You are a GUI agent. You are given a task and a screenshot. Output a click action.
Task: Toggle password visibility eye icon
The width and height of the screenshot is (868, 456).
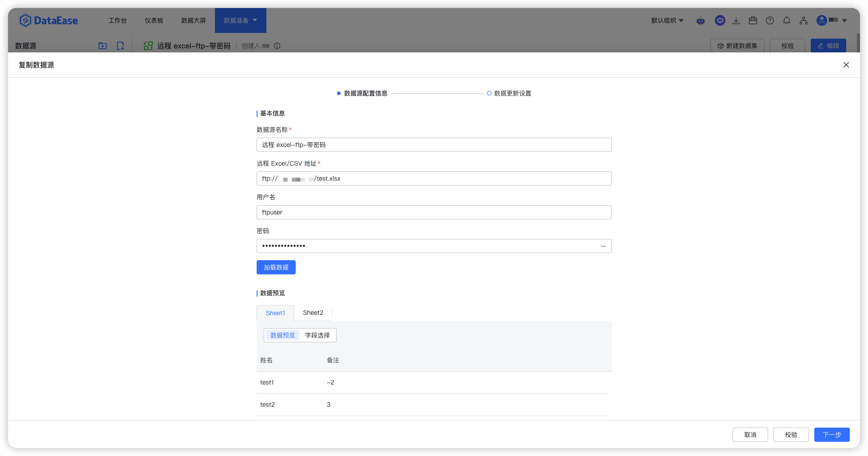click(x=603, y=246)
